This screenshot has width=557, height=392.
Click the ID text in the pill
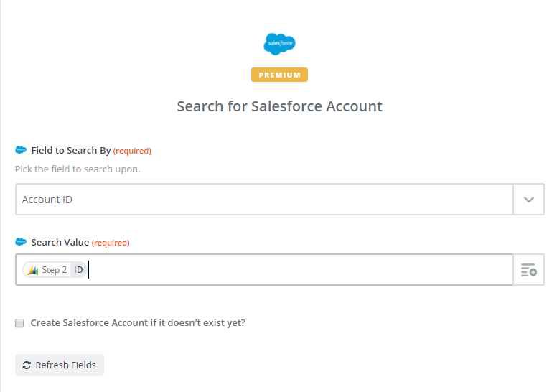pos(78,270)
